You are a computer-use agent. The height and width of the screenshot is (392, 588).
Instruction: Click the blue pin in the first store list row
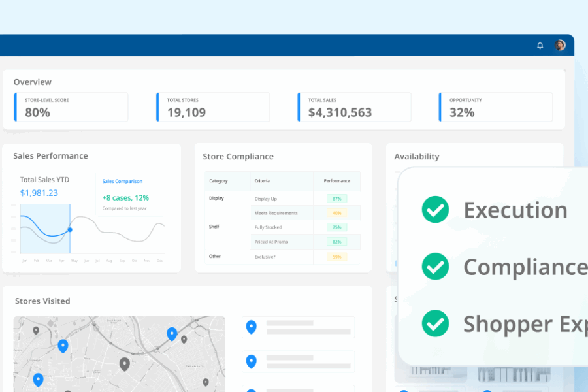(x=252, y=327)
